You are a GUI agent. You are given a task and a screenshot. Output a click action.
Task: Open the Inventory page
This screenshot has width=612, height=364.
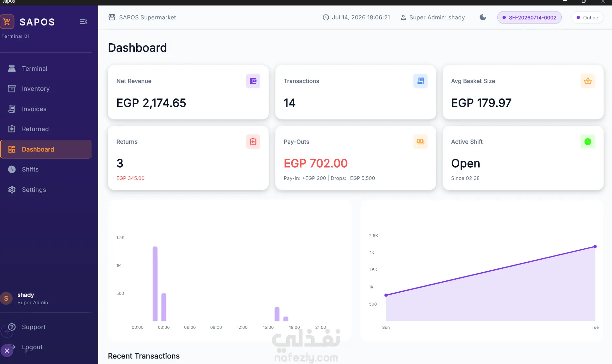pyautogui.click(x=46, y=88)
